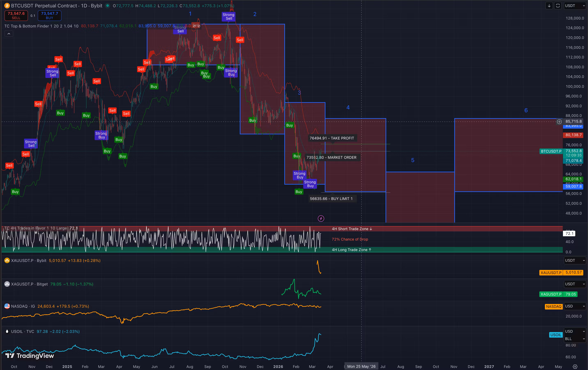Click the 4H Long Trade Zone label
The height and width of the screenshot is (370, 588).
[x=351, y=250]
